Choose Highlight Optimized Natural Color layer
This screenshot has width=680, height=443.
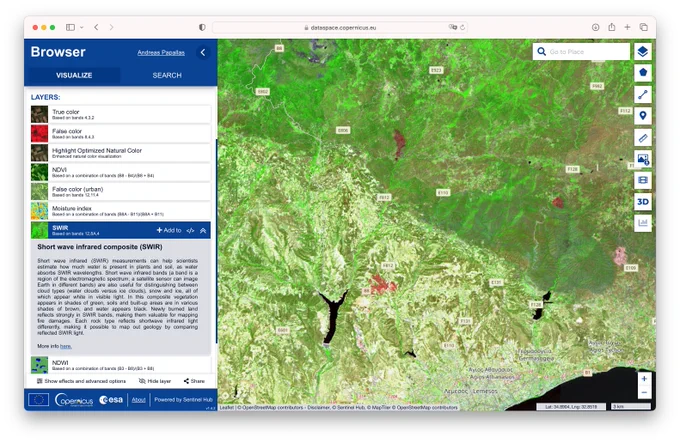tap(121, 153)
